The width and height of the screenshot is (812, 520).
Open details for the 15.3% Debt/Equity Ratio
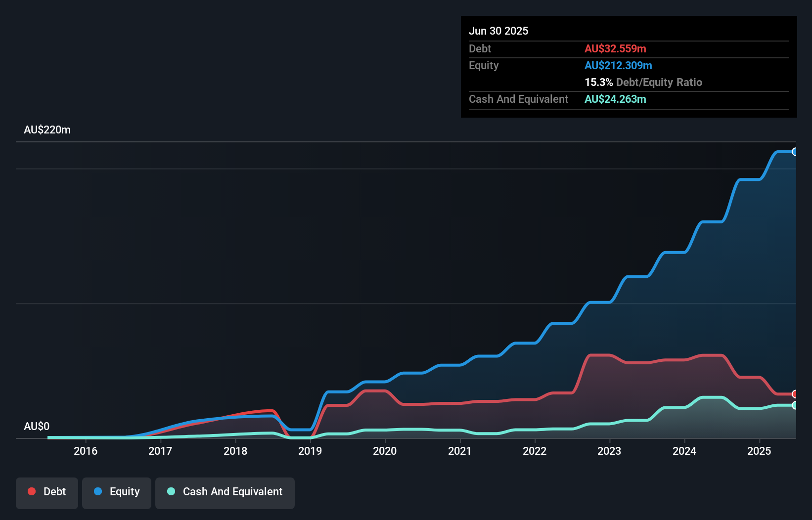pos(643,82)
